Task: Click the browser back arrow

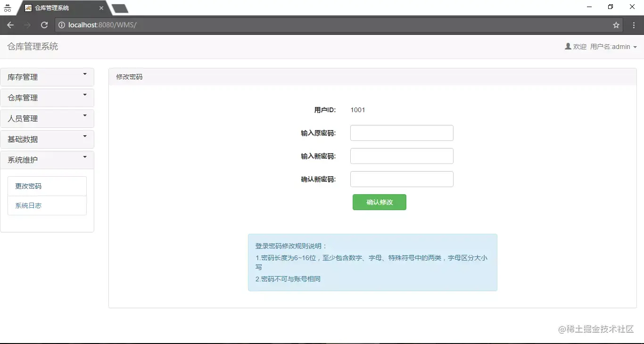Action: click(10, 25)
